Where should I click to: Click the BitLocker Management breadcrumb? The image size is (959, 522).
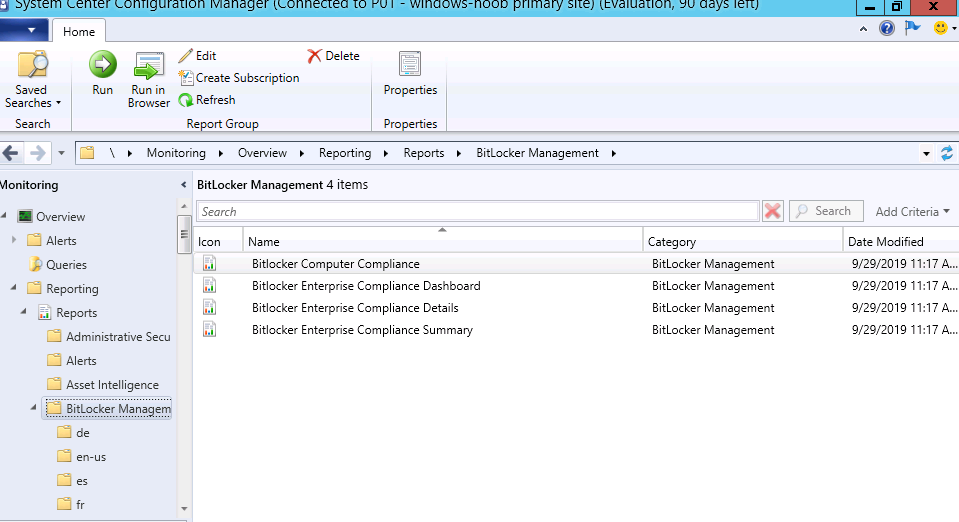(538, 153)
